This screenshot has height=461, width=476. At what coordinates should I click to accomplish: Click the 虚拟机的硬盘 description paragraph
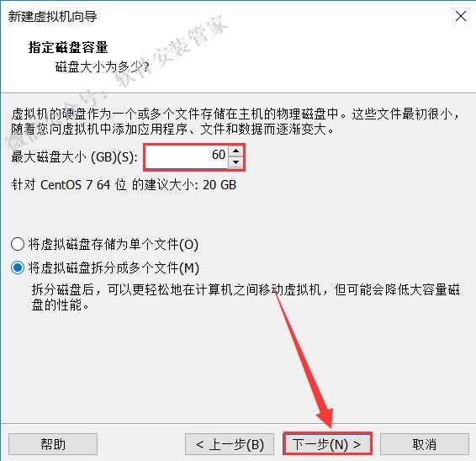tap(235, 121)
